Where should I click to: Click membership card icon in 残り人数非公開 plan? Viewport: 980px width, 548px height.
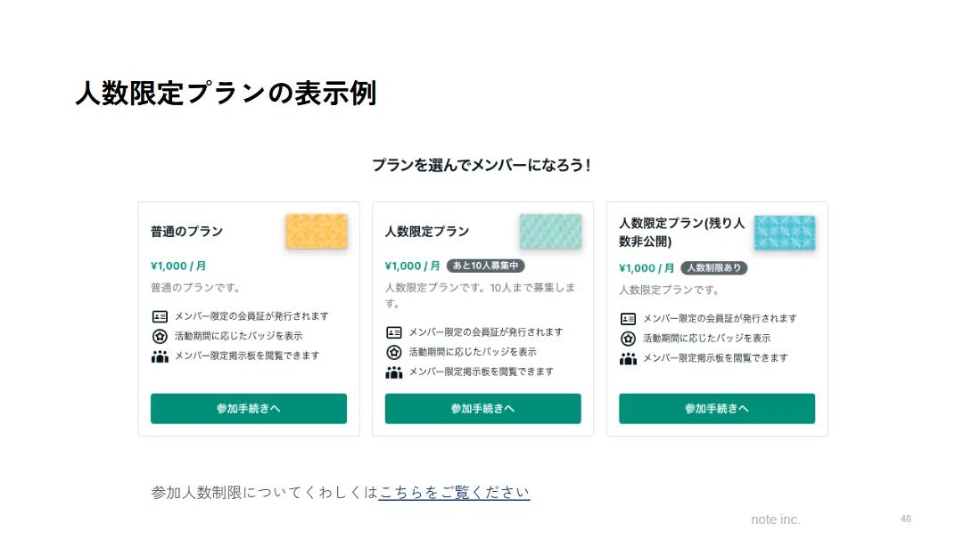[x=628, y=319]
